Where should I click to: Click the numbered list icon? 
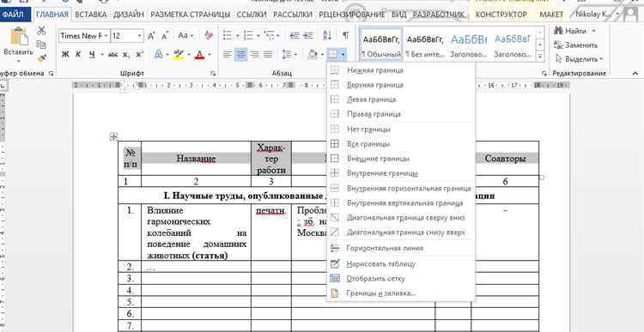pos(248,36)
